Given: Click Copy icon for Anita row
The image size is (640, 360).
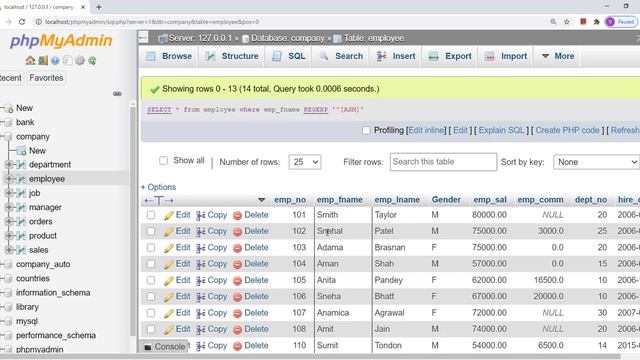Looking at the screenshot, I should 200,281.
